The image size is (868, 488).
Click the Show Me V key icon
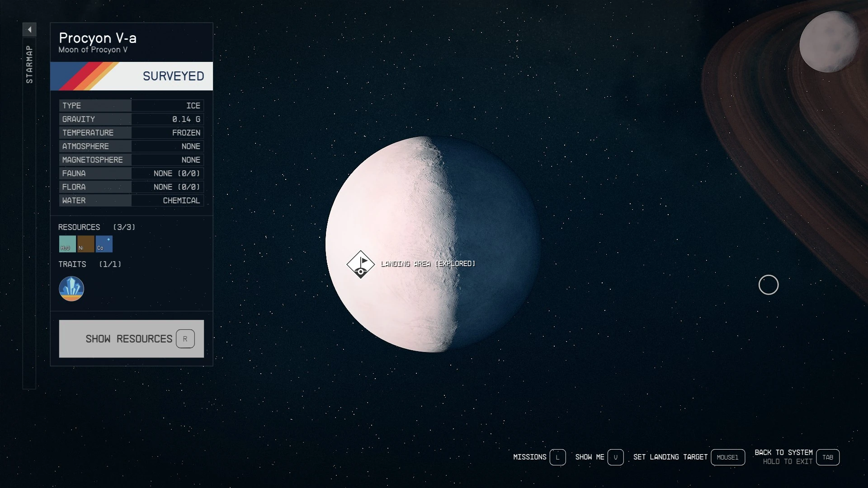tap(615, 457)
